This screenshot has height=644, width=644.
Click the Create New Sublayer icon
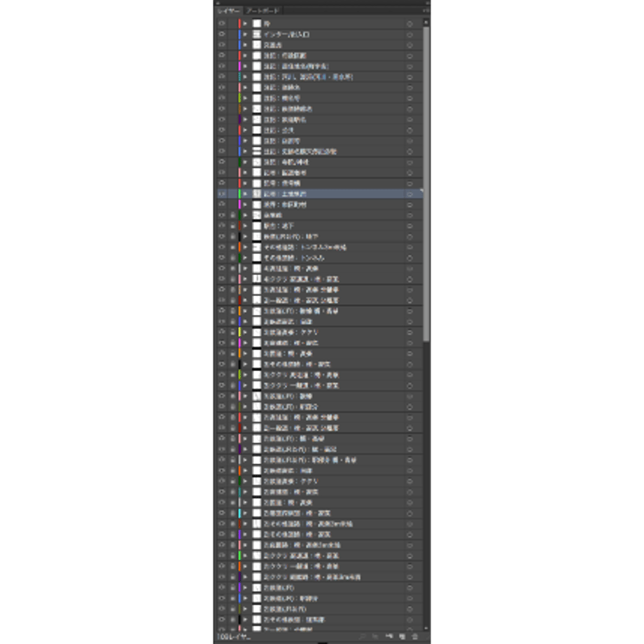coord(388,636)
